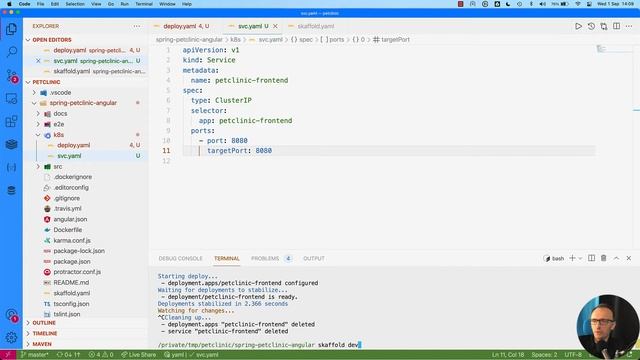The height and width of the screenshot is (360, 640).
Task: Close svc.yaml in Open Editors list
Action: tap(38, 61)
